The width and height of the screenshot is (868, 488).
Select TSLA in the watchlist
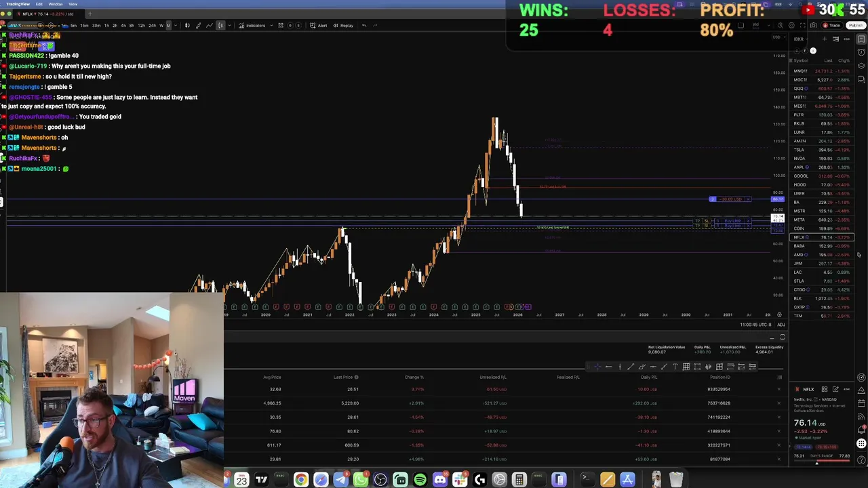pyautogui.click(x=822, y=150)
